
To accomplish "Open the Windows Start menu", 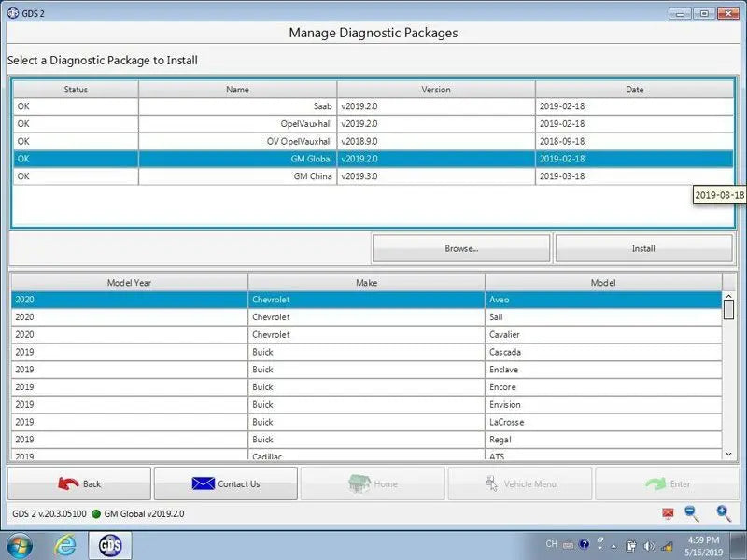I will tap(19, 544).
